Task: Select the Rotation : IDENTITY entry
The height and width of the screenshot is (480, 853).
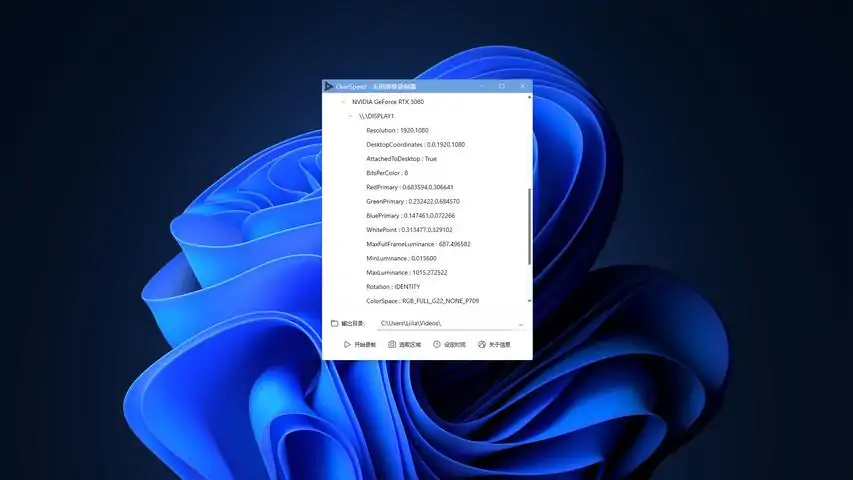Action: tap(393, 287)
